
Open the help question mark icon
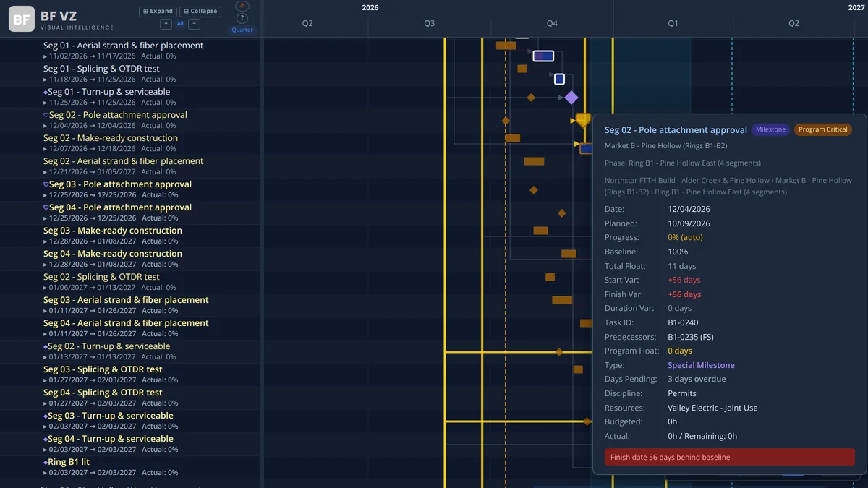pyautogui.click(x=242, y=18)
